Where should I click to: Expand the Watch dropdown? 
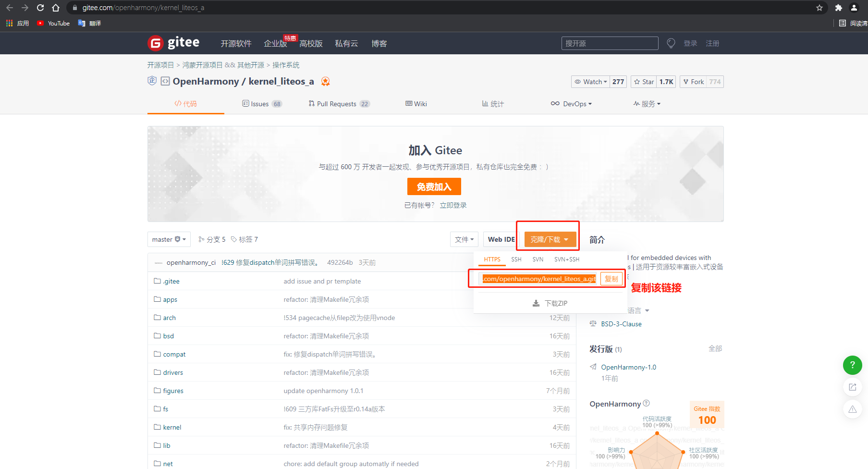(590, 82)
